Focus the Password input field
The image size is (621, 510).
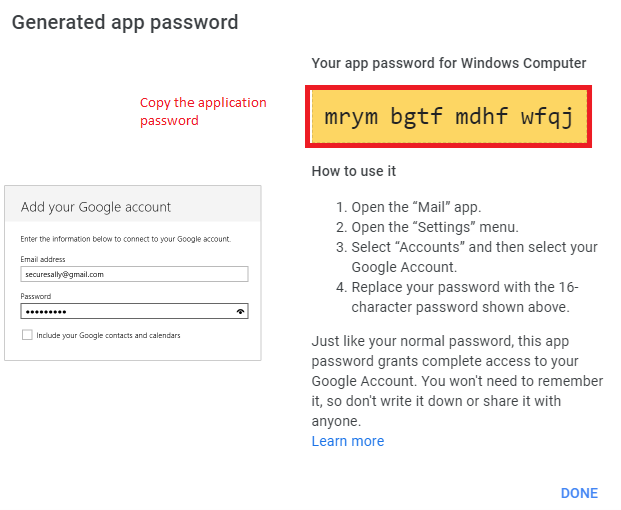pyautogui.click(x=134, y=311)
